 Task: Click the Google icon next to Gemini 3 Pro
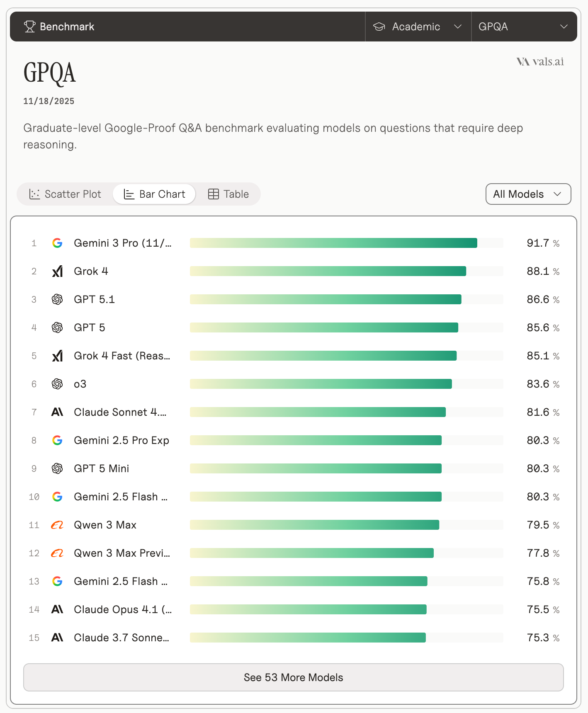coord(57,243)
